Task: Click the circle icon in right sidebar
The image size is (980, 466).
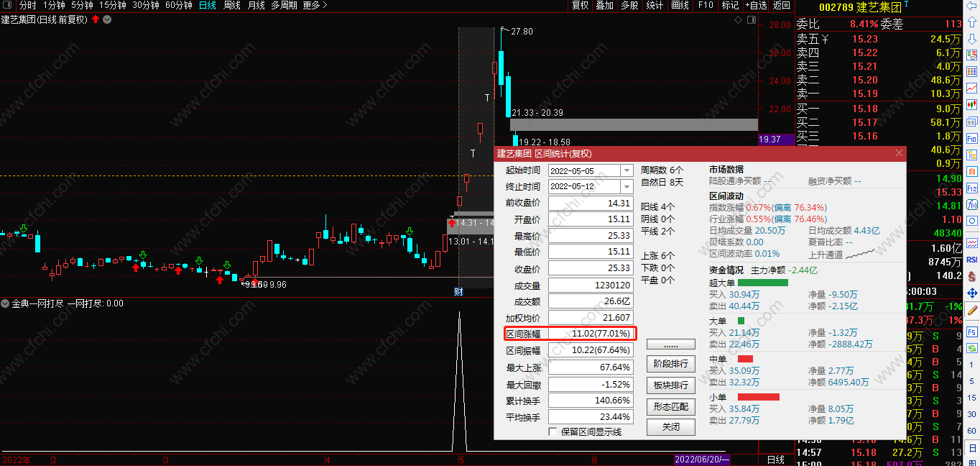Action: click(x=972, y=221)
